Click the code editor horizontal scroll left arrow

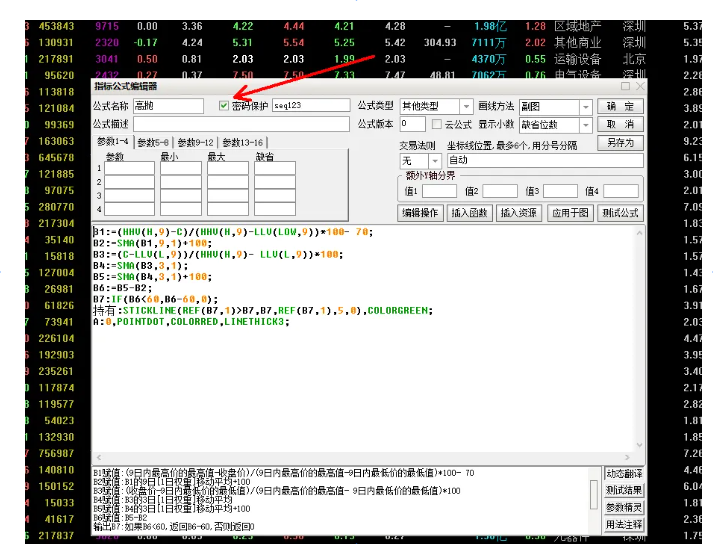pyautogui.click(x=99, y=457)
